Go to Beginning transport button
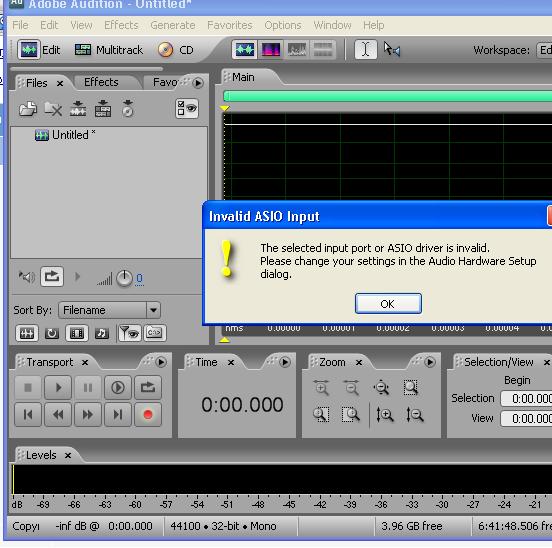552x548 pixels. pos(28,415)
